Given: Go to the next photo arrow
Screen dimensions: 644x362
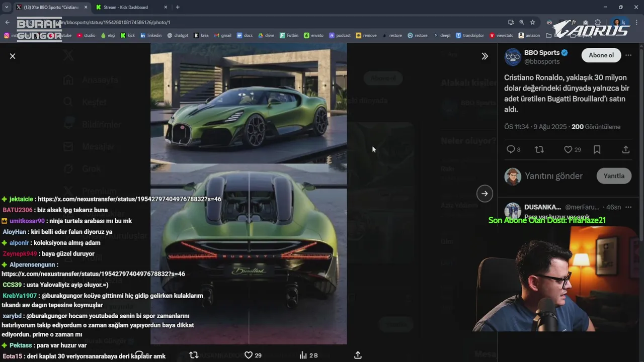Looking at the screenshot, I should coord(485,194).
